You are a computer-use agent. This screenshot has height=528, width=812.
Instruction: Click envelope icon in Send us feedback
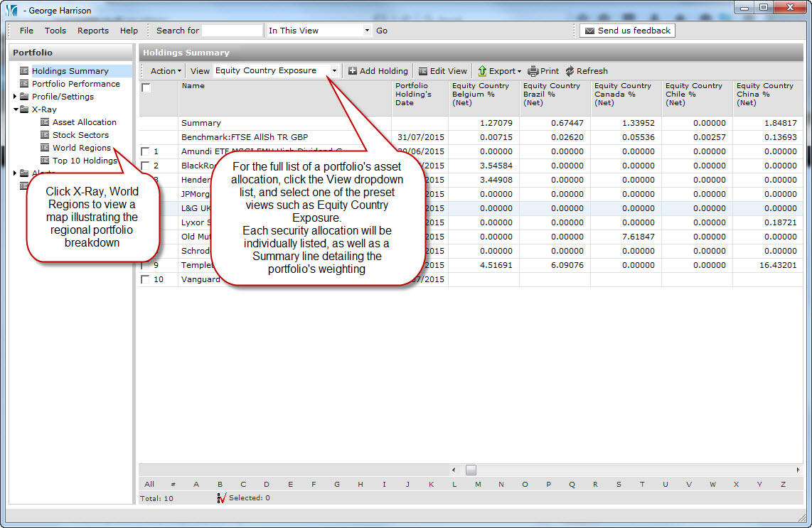point(589,31)
